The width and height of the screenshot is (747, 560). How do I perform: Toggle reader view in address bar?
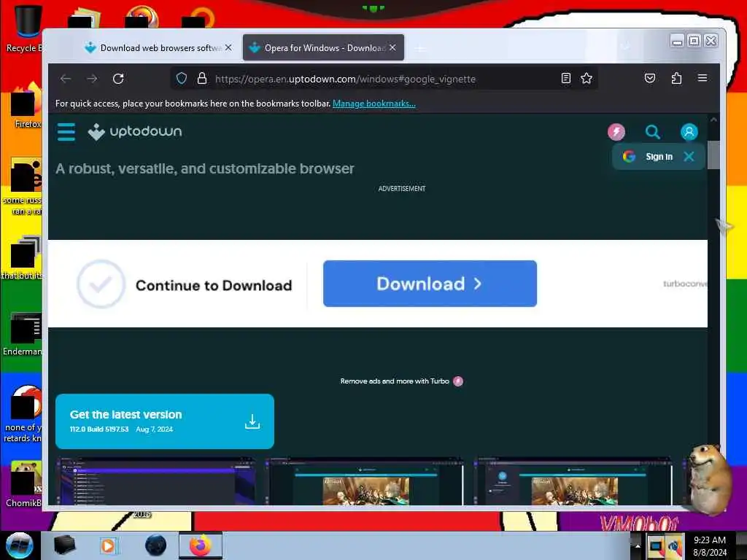coord(565,78)
